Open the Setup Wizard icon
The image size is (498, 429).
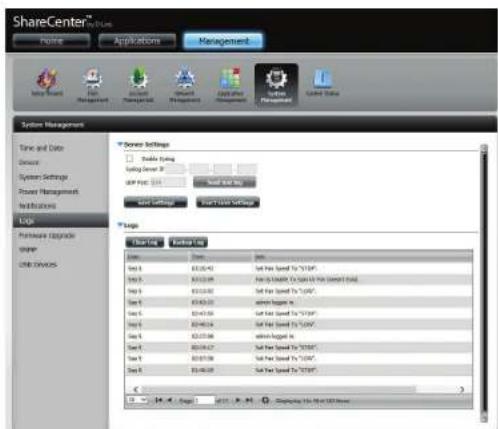click(47, 82)
